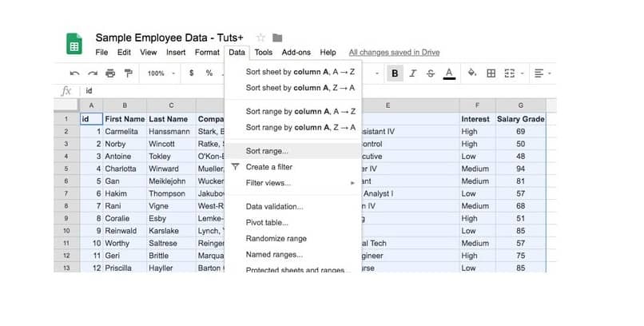
Task: Open the 100% zoom dropdown
Action: click(x=161, y=74)
